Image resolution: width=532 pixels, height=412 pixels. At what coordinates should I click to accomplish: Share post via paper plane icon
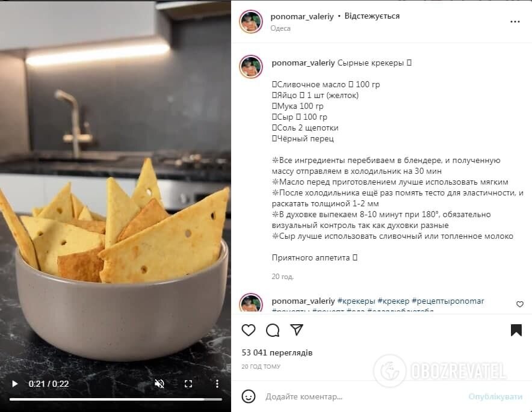click(297, 330)
